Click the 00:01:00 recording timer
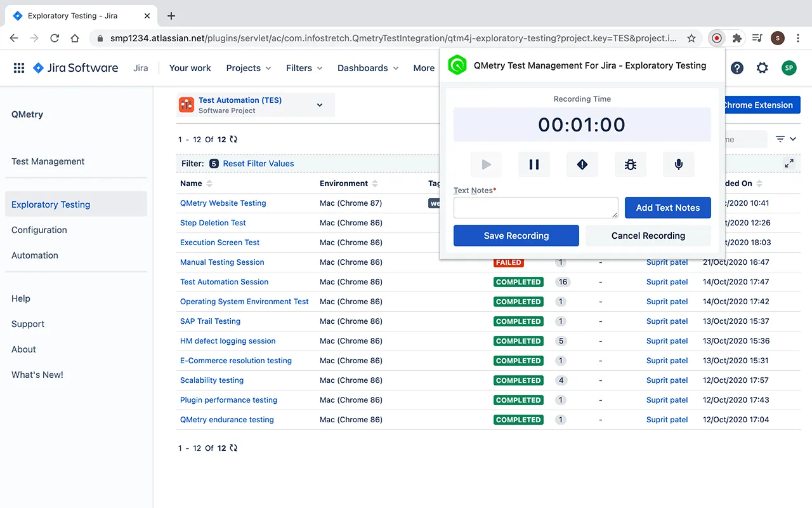Image resolution: width=812 pixels, height=508 pixels. tap(582, 124)
